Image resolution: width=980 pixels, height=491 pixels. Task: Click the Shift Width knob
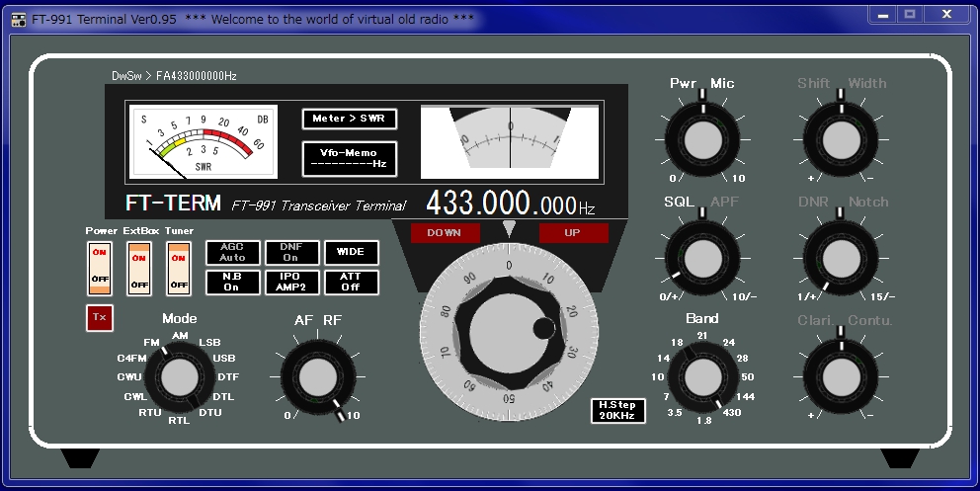(842, 140)
